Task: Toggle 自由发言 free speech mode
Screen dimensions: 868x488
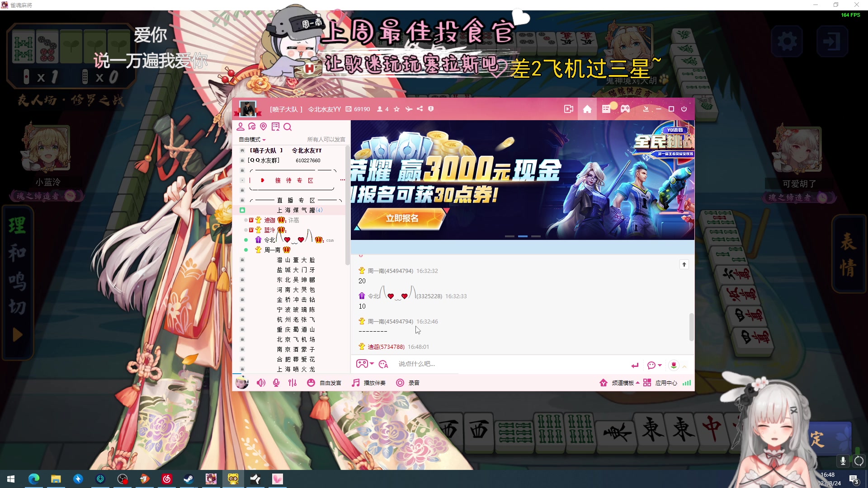Action: click(x=324, y=383)
